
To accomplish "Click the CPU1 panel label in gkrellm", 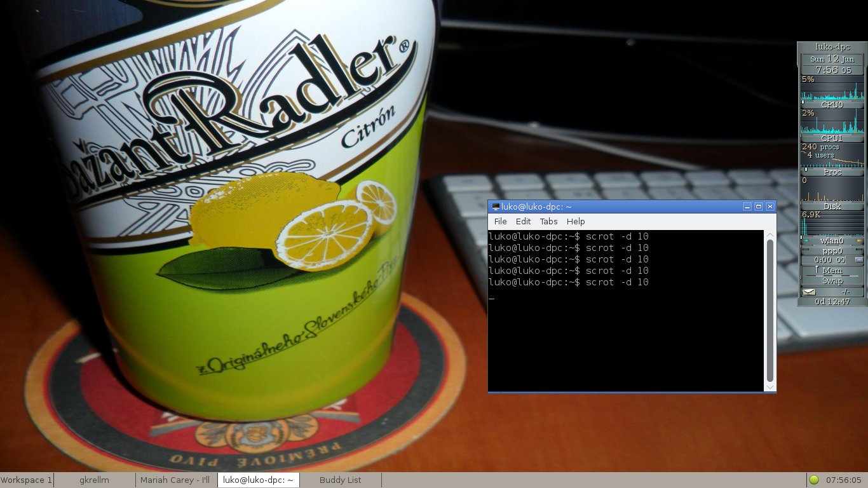I will (x=832, y=138).
